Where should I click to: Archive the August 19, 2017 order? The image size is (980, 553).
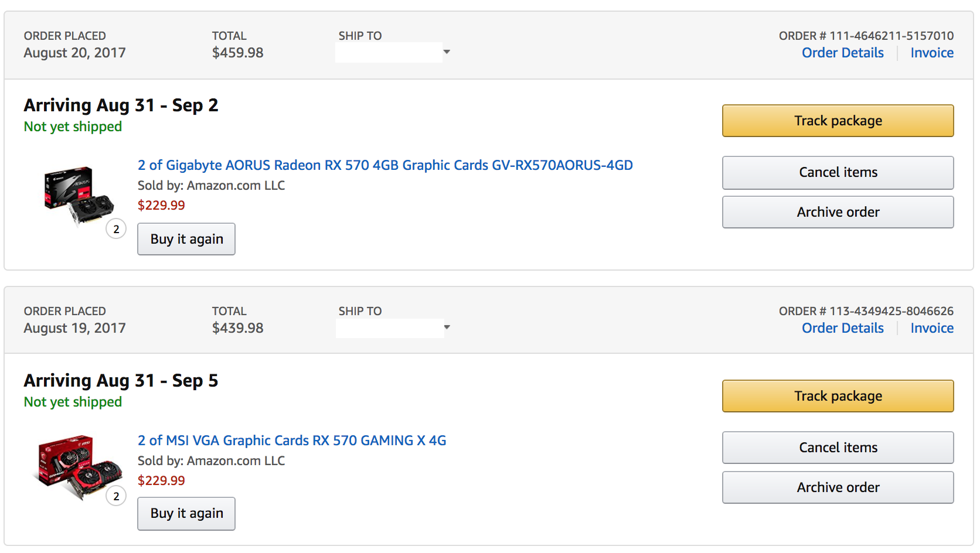click(x=838, y=487)
